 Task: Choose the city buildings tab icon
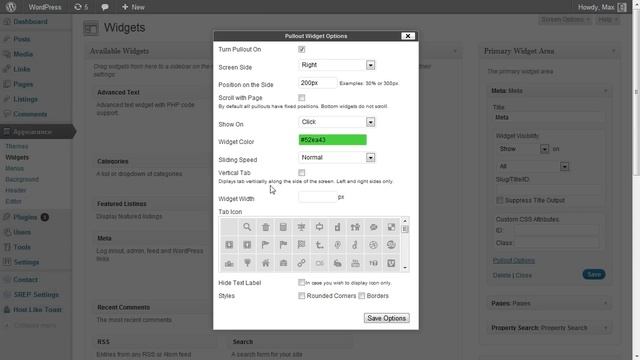click(229, 263)
